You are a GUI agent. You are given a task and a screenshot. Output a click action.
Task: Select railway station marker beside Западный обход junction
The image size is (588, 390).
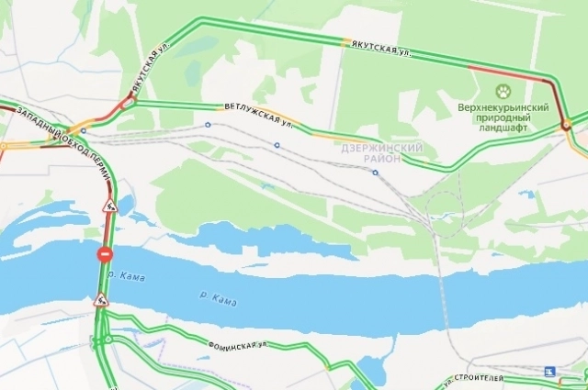tap(84, 130)
